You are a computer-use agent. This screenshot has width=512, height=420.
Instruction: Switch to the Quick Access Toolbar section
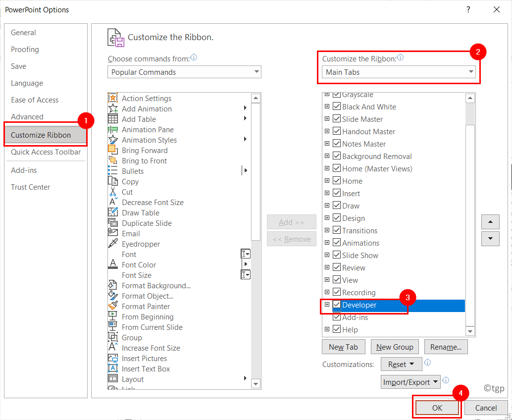pos(46,152)
